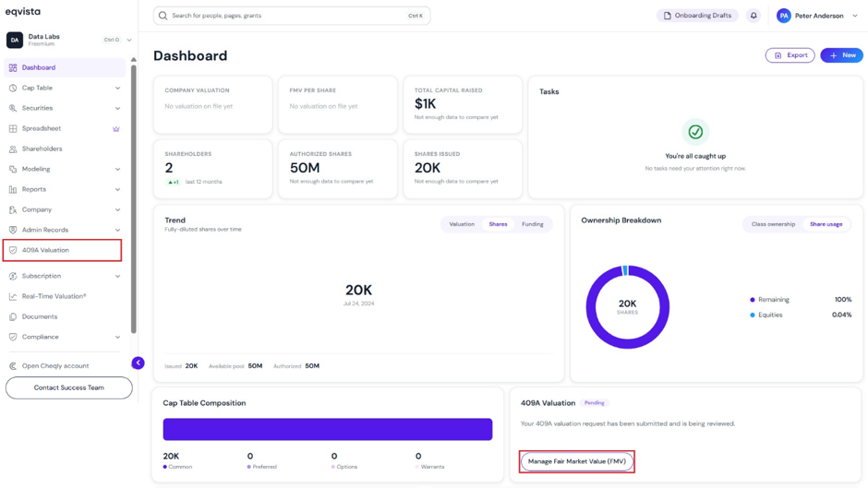Click the purple Cap Table Composition bar
The image size is (868, 488).
click(x=328, y=429)
